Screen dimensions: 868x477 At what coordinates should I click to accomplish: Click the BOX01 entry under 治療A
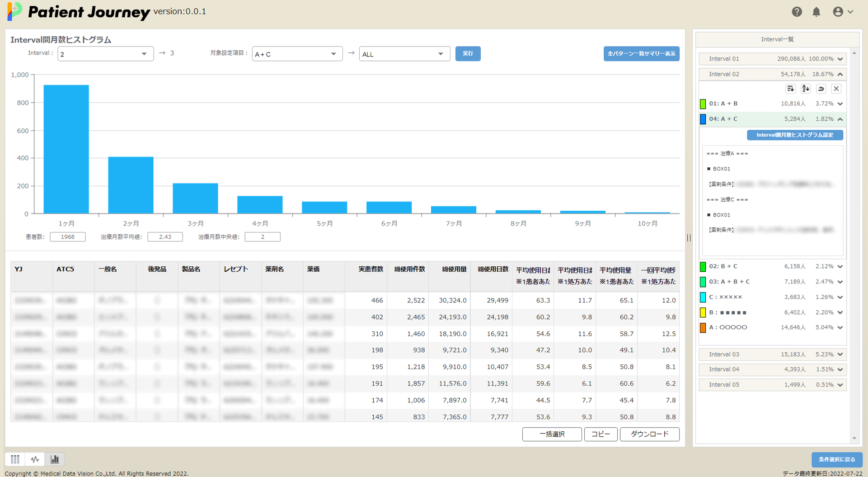pyautogui.click(x=721, y=169)
